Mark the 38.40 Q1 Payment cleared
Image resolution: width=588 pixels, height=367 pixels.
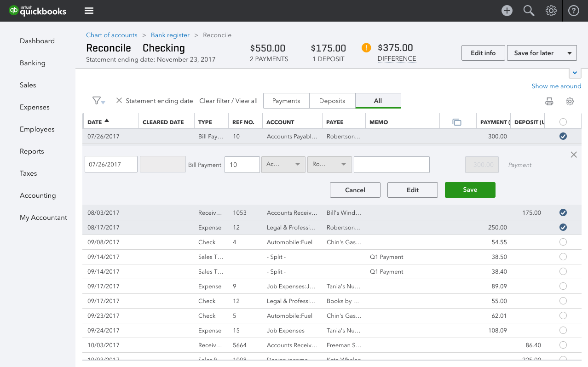pyautogui.click(x=563, y=271)
